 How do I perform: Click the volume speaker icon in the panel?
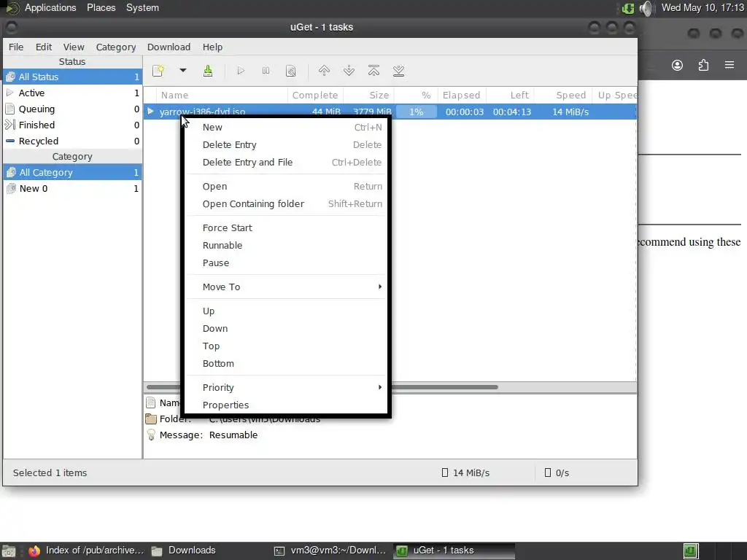pos(646,8)
